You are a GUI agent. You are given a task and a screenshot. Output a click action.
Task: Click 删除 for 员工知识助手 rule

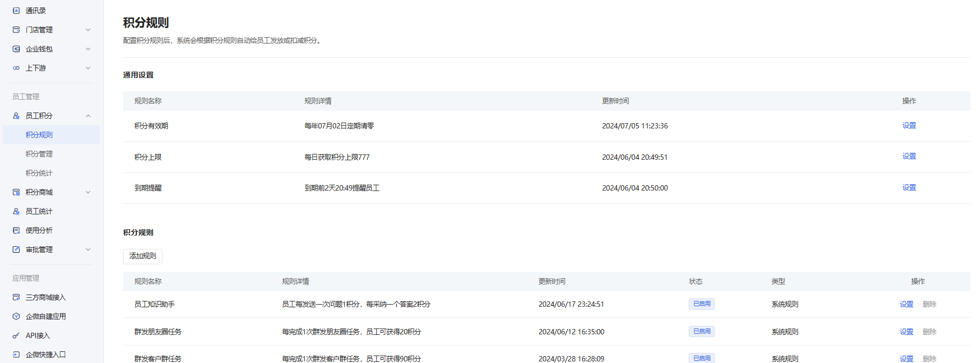[929, 304]
